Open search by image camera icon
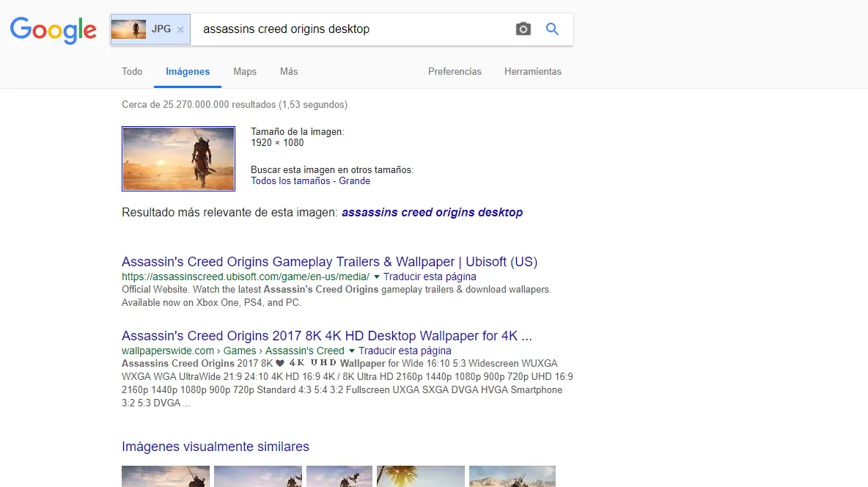Image resolution: width=868 pixels, height=487 pixels. [x=523, y=29]
